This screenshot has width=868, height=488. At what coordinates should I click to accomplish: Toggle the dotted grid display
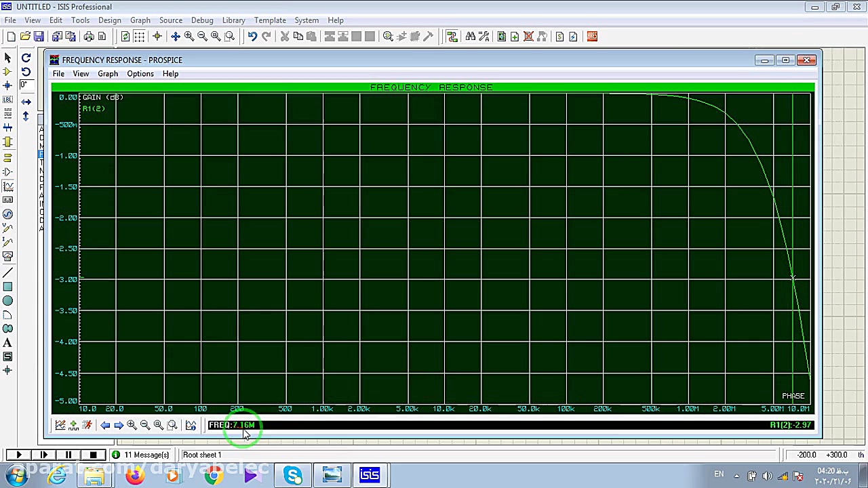click(139, 37)
